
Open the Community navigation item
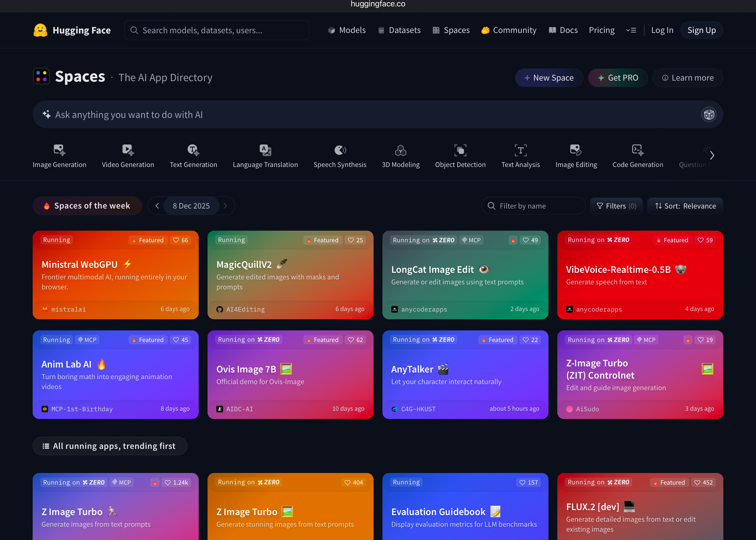(x=509, y=30)
